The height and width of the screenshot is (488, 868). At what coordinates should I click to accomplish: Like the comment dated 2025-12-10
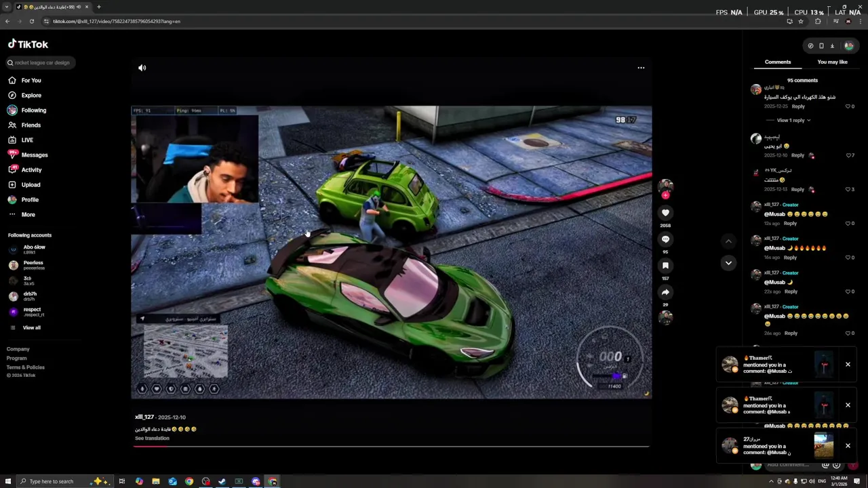tap(848, 155)
